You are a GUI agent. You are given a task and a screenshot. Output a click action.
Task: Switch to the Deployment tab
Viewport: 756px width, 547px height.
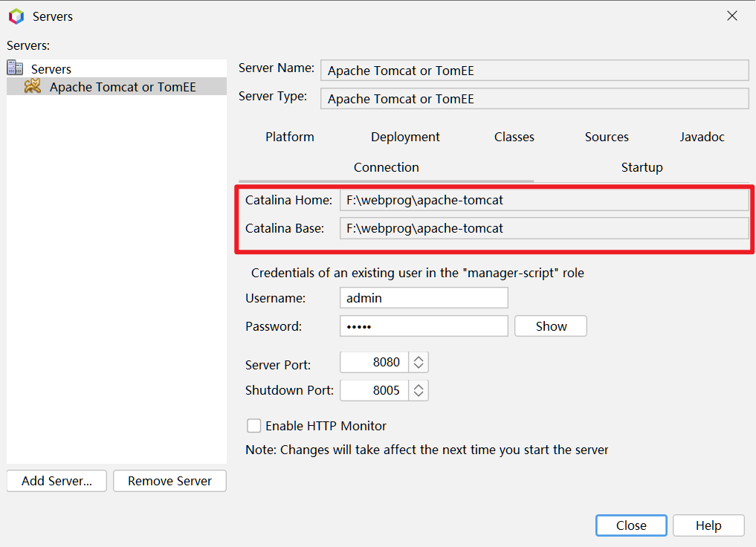click(x=405, y=137)
